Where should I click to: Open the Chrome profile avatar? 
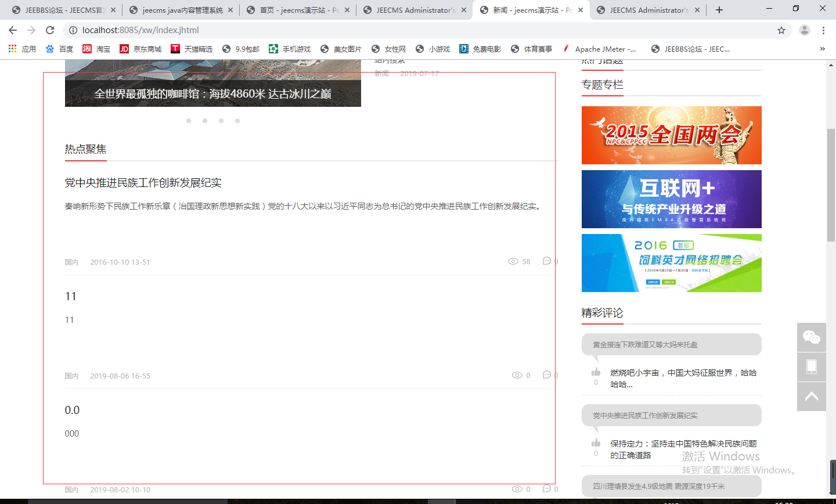tap(804, 30)
